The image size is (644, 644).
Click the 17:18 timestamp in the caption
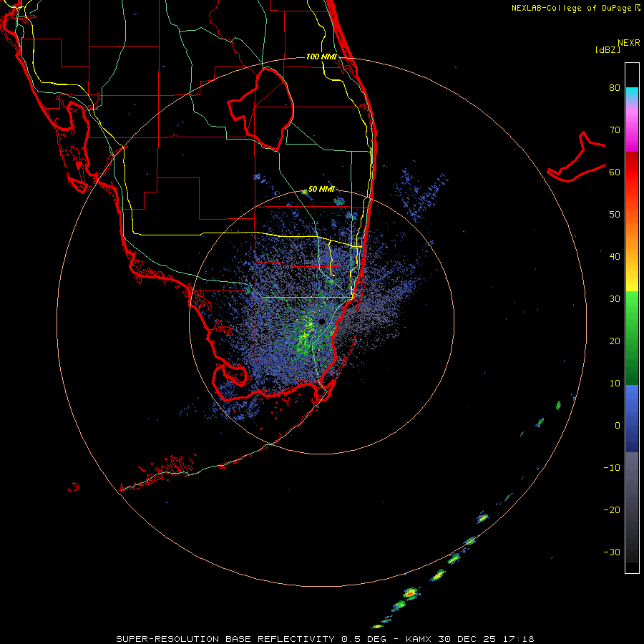517,639
